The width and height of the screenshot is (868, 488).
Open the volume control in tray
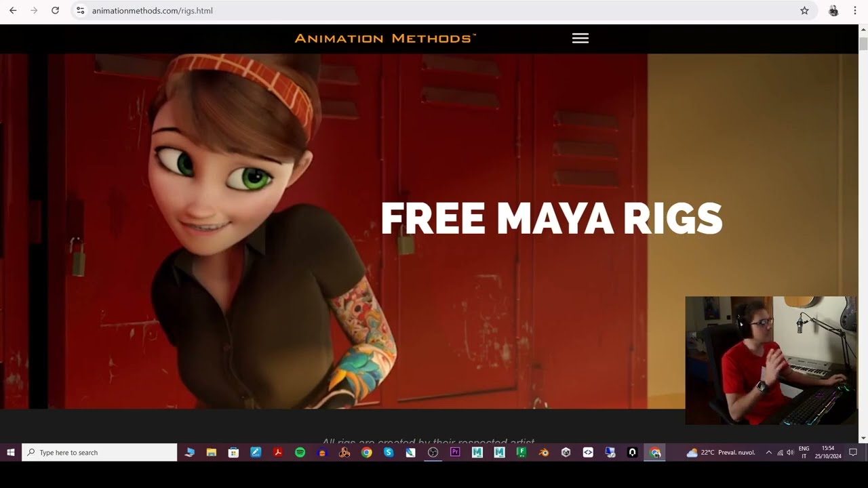pos(790,452)
